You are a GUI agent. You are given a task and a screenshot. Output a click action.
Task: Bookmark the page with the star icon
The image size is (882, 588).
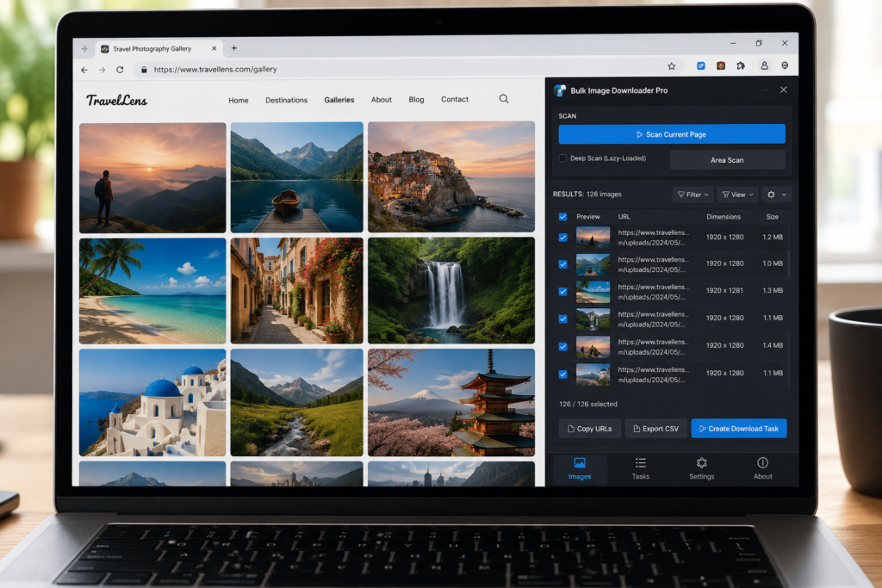coord(671,66)
